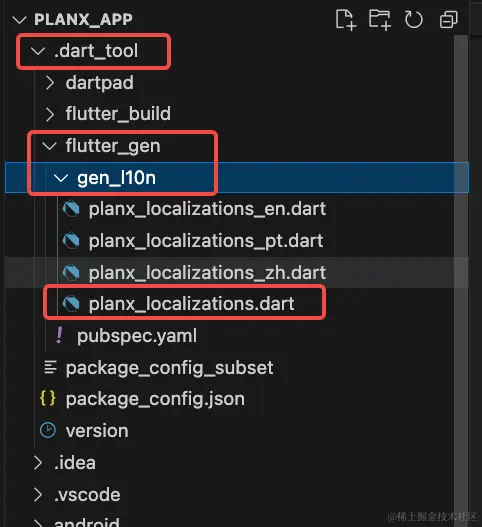
Task: Click the Dart icon of planx_localizations_en.dart
Action: pos(71,209)
